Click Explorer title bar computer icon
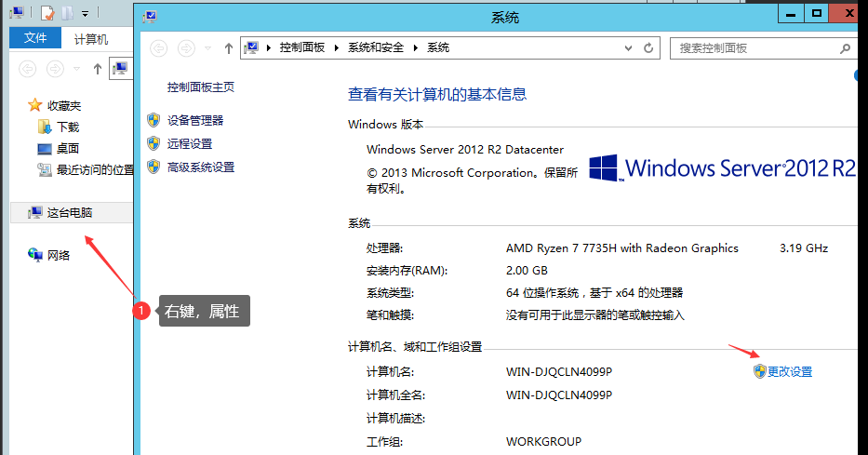 point(17,12)
